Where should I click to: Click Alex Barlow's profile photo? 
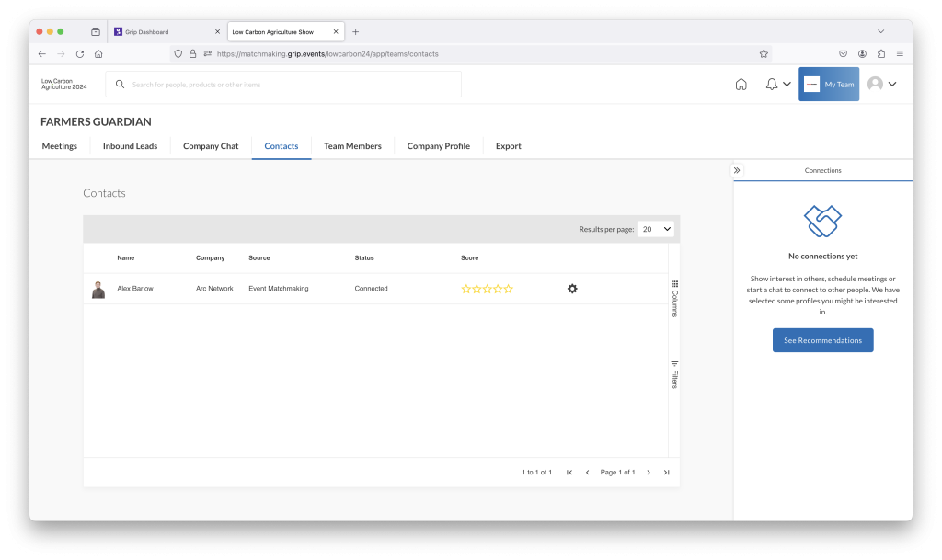point(98,290)
